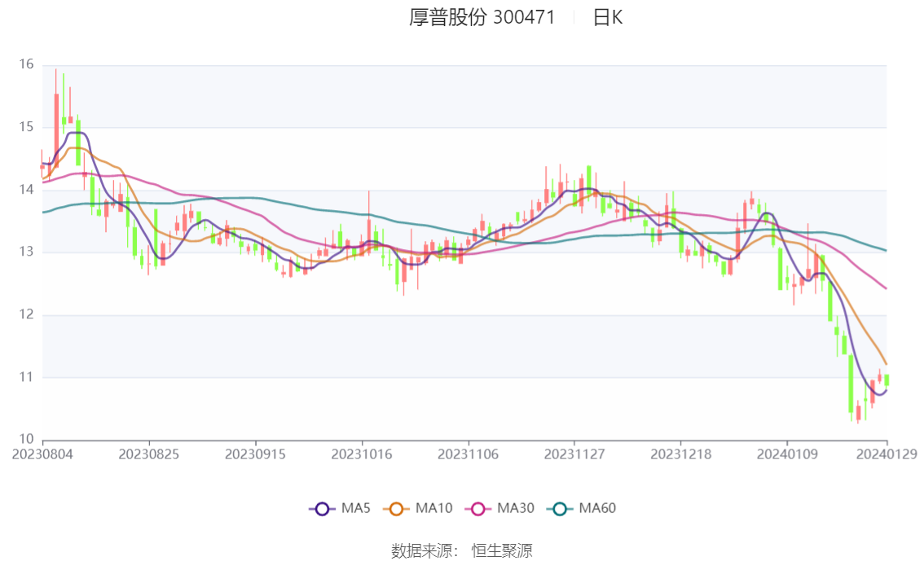Toggle the MA10 legend series
Screen dimensions: 924x561
pos(418,508)
